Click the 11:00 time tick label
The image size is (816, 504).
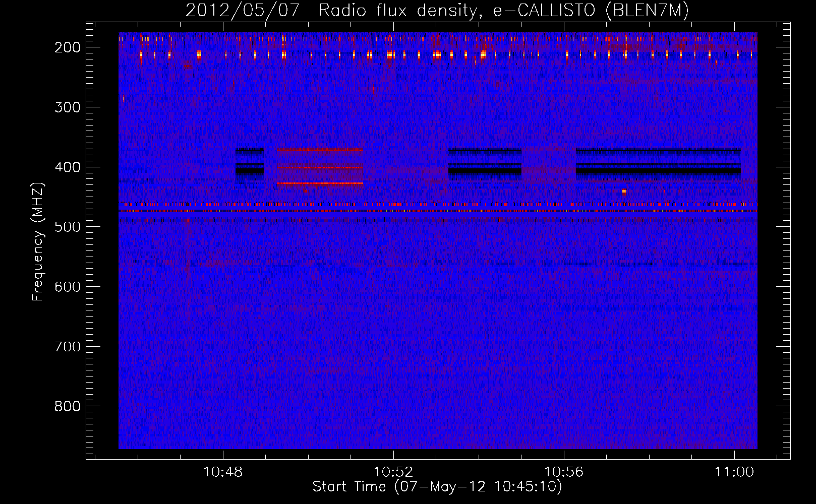[734, 472]
